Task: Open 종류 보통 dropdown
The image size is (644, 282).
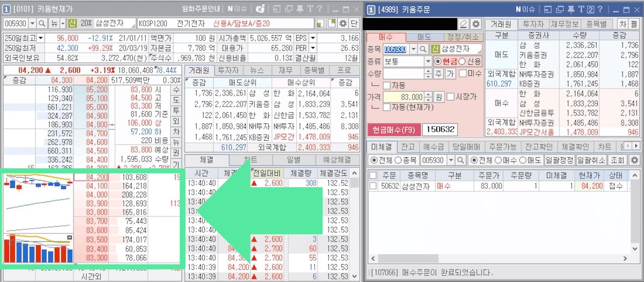Action: [x=428, y=61]
